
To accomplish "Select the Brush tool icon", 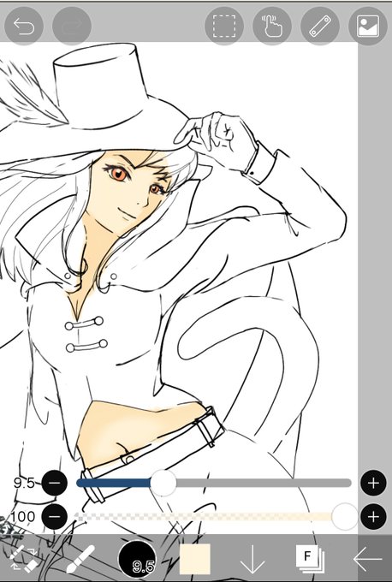I will click(x=80, y=558).
